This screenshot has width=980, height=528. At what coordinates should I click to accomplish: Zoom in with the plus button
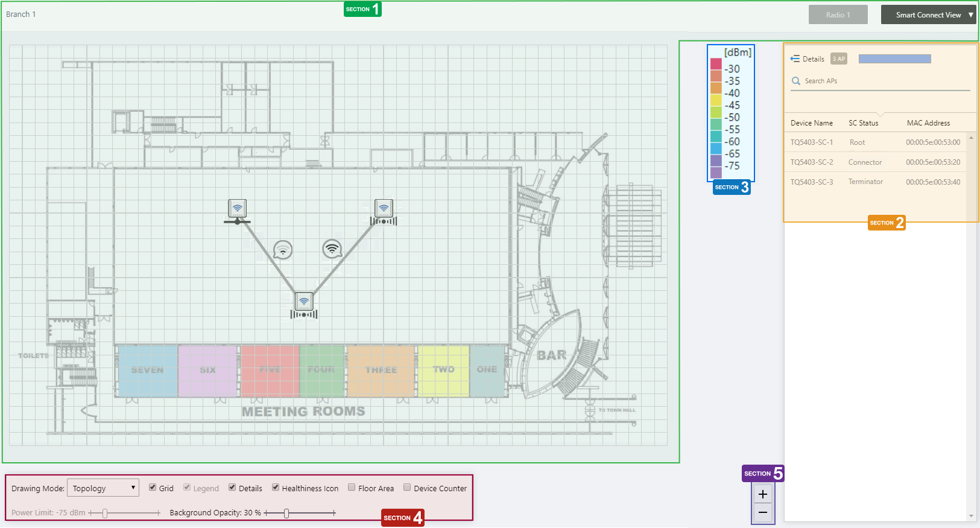[763, 494]
